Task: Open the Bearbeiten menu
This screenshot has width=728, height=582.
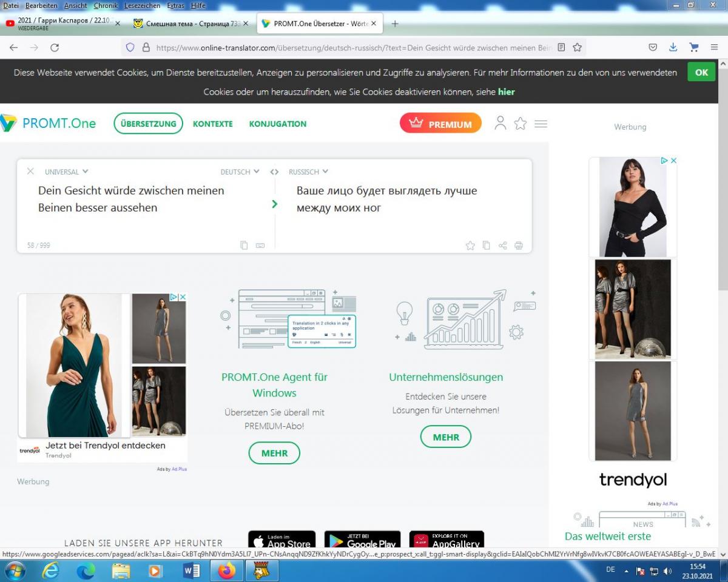Action: [x=41, y=5]
